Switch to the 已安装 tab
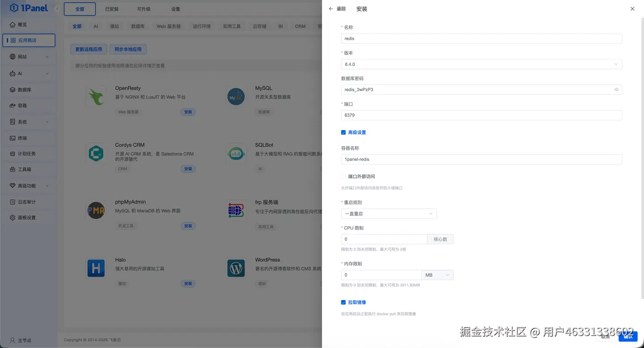 click(112, 9)
